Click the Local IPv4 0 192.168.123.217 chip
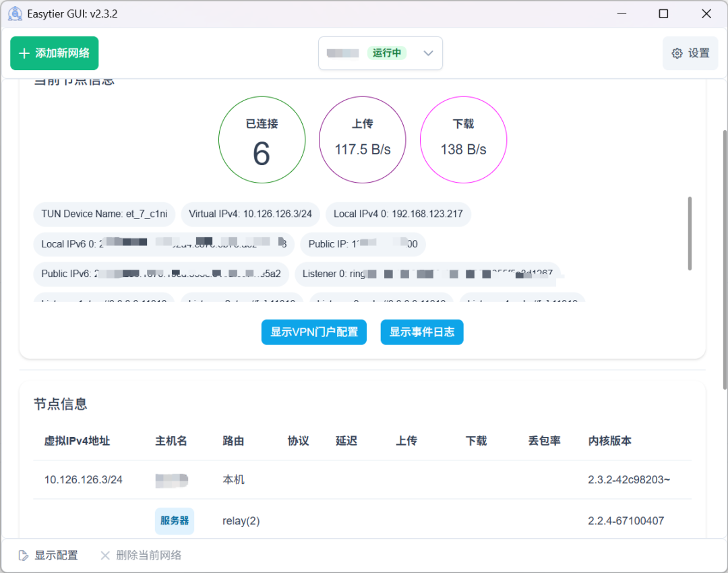 pos(398,214)
